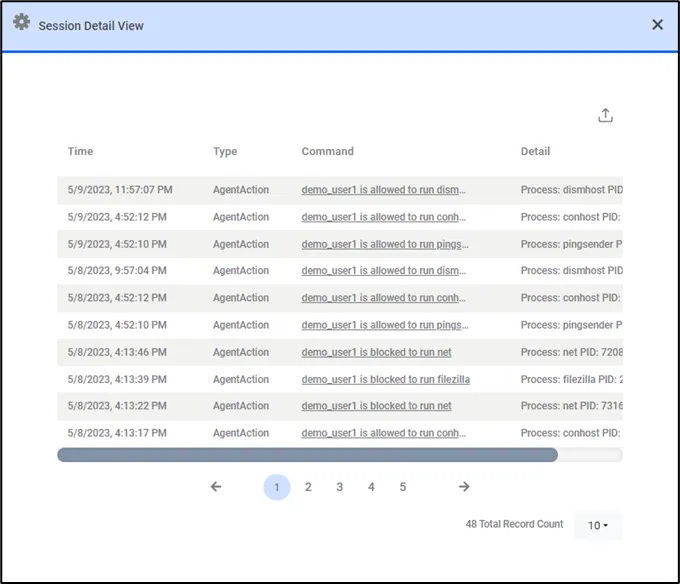Open conh command link at 5/8 4:52:12 PM
Image resolution: width=680 pixels, height=584 pixels.
383,298
